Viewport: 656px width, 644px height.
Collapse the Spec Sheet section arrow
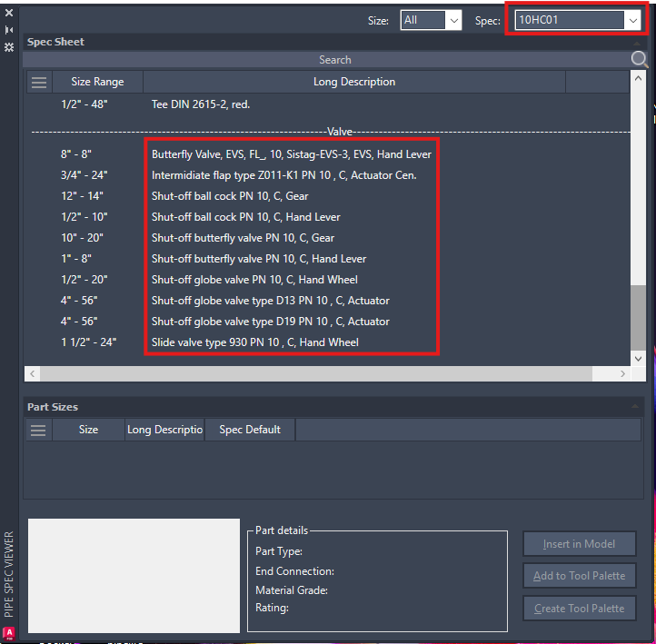tap(635, 42)
